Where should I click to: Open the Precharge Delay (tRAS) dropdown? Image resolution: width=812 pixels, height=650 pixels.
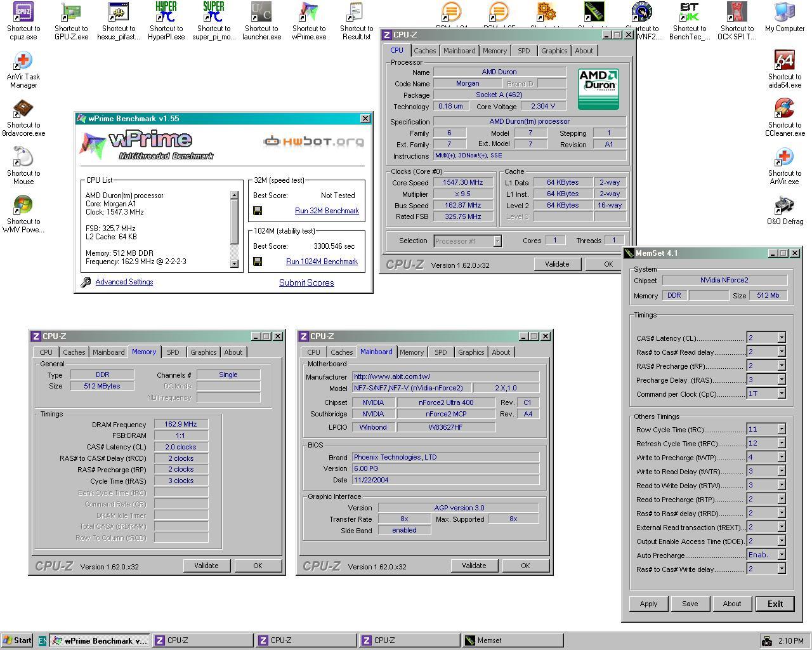782,380
